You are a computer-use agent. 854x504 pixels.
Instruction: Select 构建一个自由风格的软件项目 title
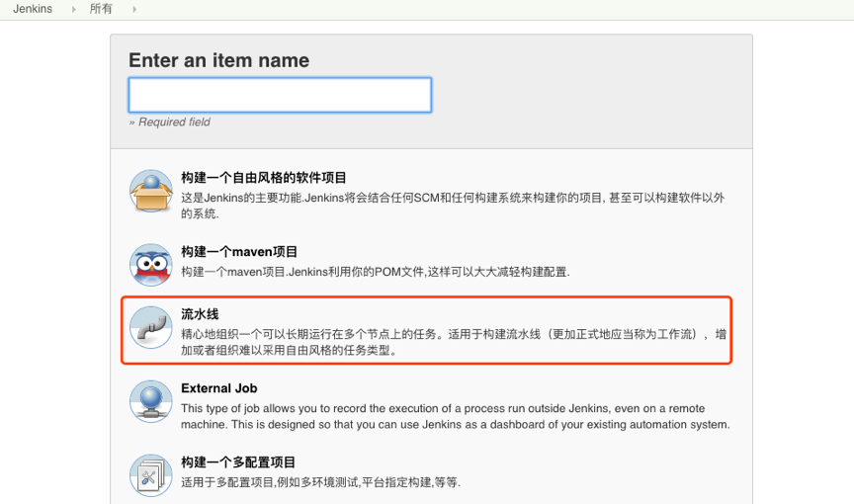point(264,178)
